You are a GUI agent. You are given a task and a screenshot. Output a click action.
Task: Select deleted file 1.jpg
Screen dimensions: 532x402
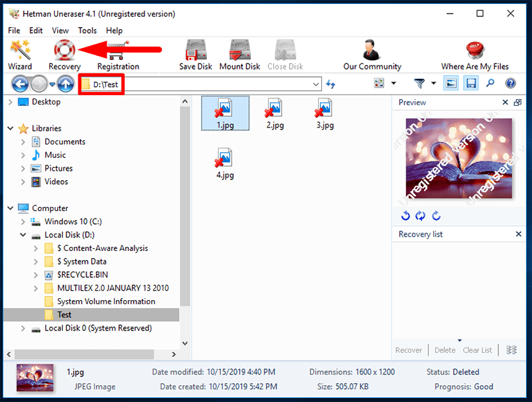coord(225,113)
